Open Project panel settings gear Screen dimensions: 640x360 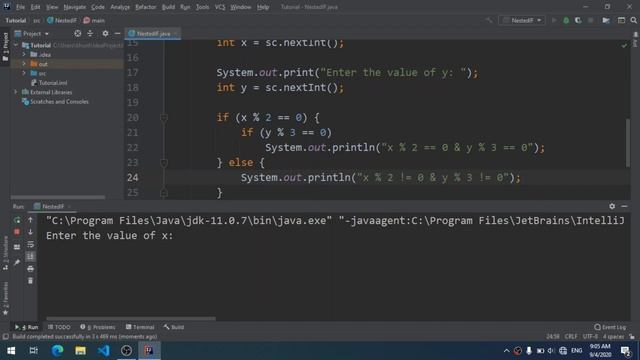[x=105, y=33]
